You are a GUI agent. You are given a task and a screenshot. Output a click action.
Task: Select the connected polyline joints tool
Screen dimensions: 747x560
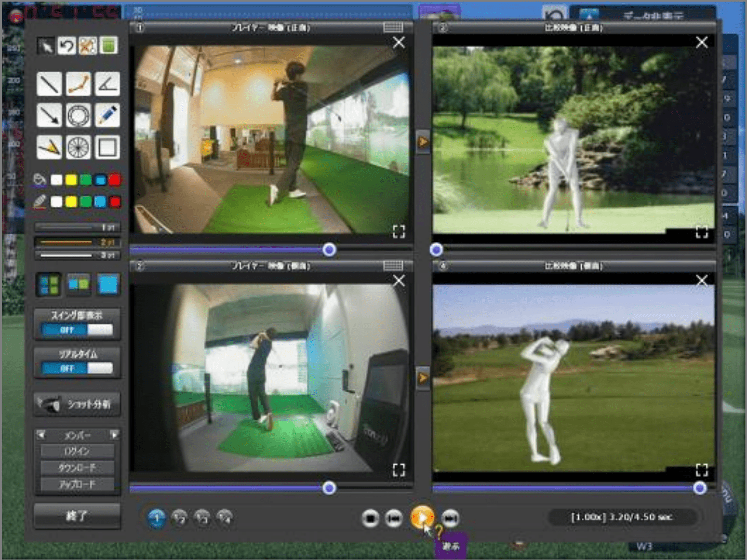pos(78,84)
